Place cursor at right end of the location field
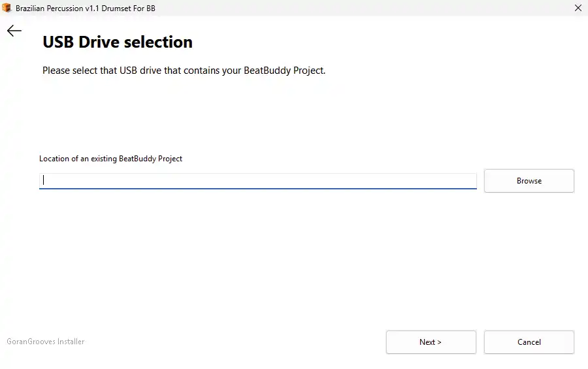 (472, 181)
